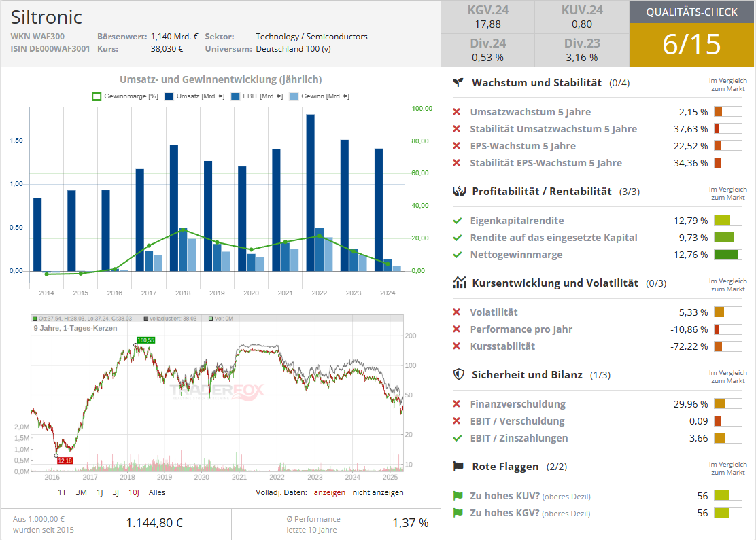Click the red X next to Stabilität Umsatzwachstum 5 Jahre
756x540 pixels.
(x=457, y=128)
